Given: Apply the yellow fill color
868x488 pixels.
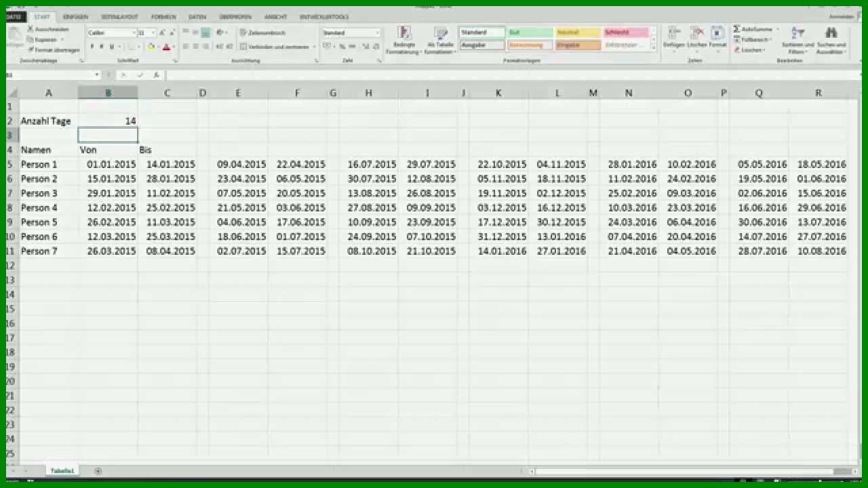Looking at the screenshot, I should (x=151, y=47).
